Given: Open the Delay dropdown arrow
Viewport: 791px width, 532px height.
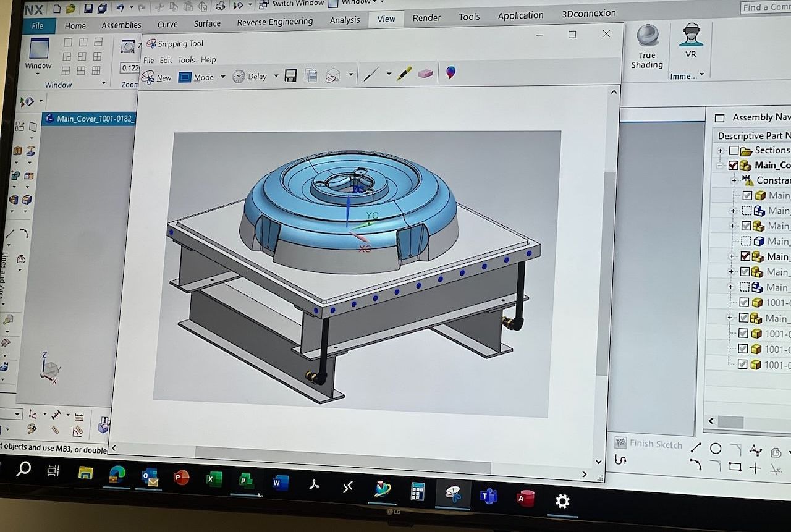Looking at the screenshot, I should click(276, 76).
